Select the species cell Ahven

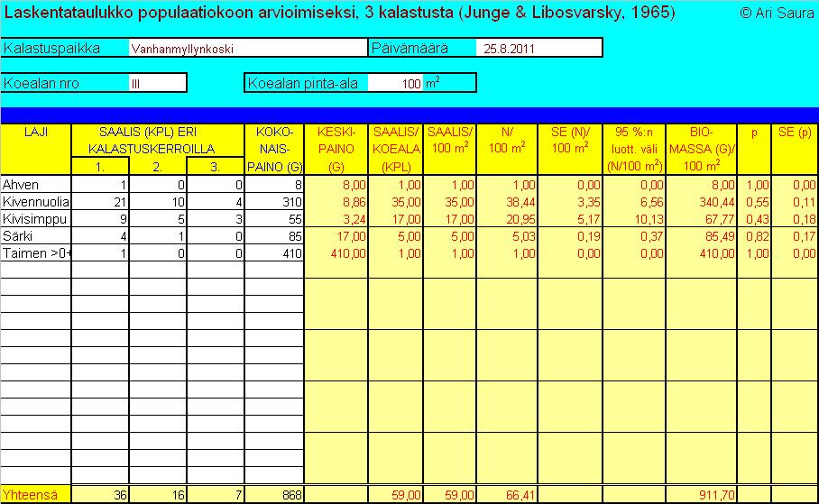[36, 184]
